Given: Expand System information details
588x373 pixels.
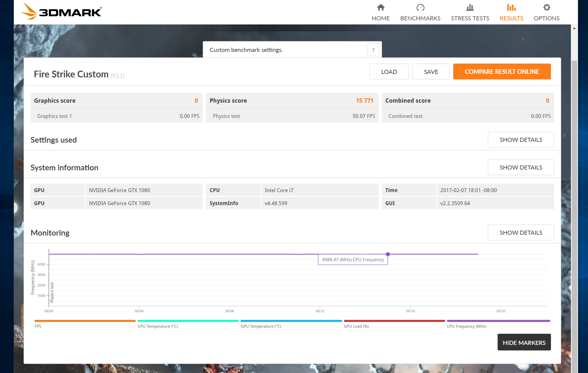Looking at the screenshot, I should click(521, 167).
